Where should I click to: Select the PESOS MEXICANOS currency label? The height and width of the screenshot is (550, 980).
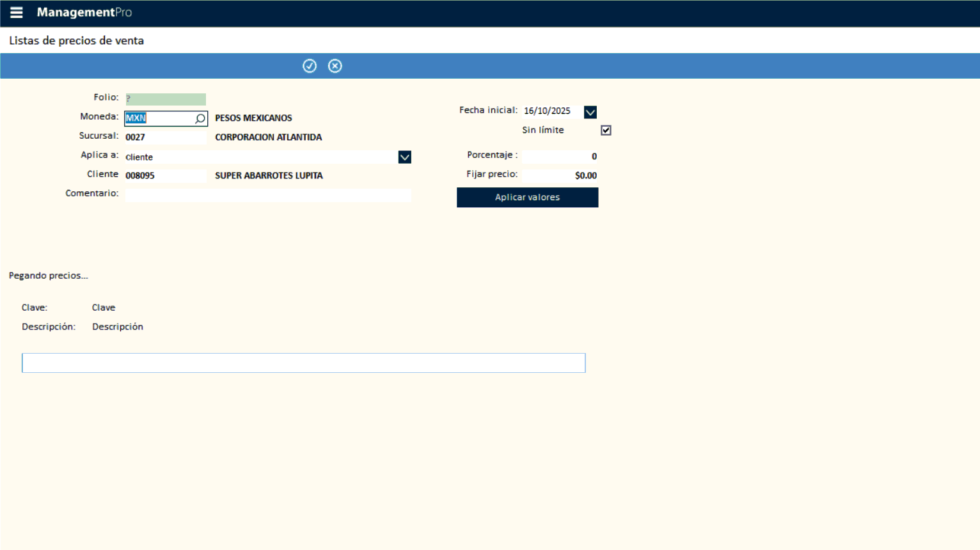pos(253,118)
